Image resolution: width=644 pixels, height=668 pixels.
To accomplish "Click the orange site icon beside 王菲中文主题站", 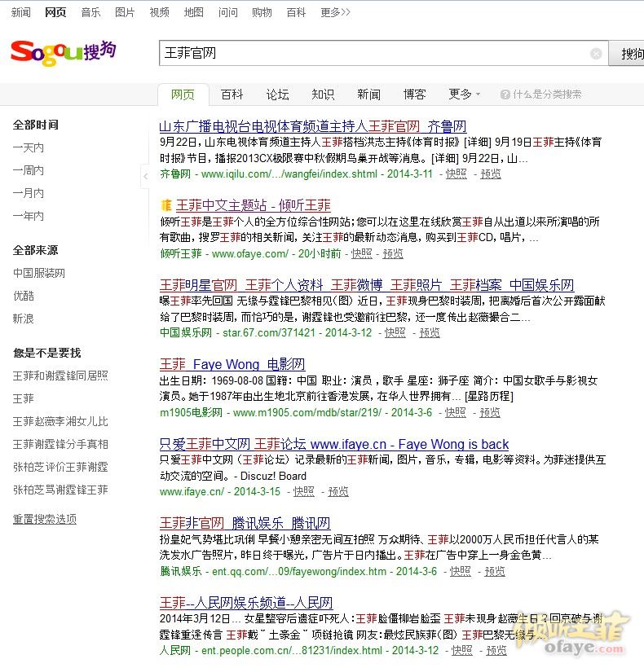I will tap(165, 205).
